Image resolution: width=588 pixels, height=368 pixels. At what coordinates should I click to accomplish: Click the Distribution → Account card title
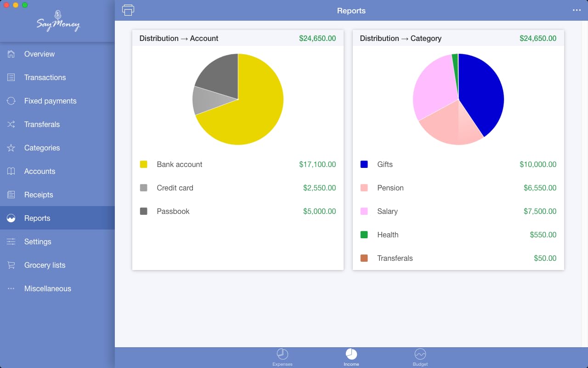click(179, 38)
